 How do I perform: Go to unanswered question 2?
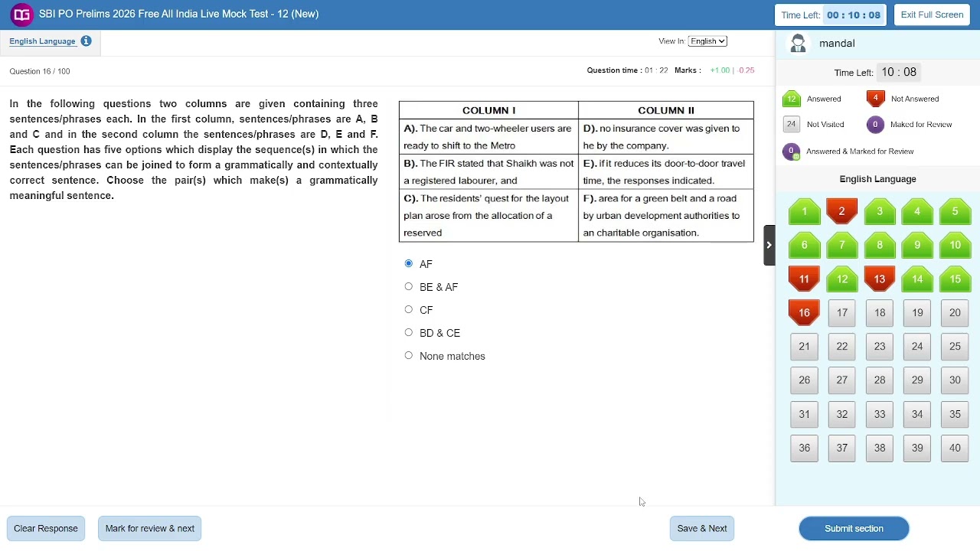point(841,212)
